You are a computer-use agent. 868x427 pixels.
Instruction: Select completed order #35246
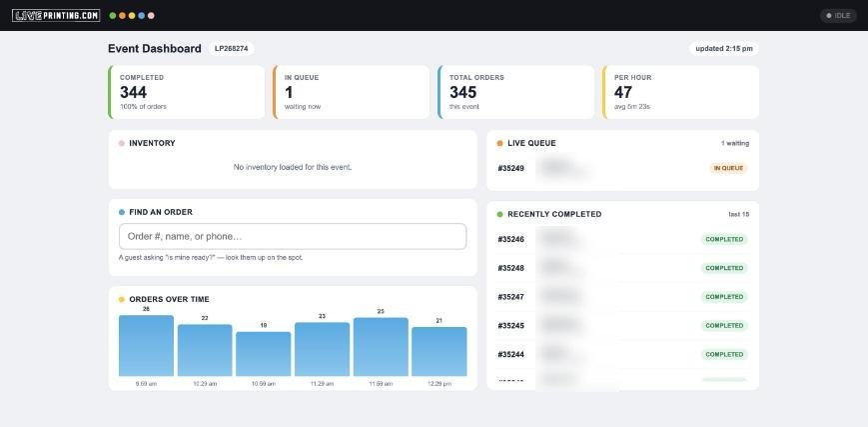coord(622,240)
